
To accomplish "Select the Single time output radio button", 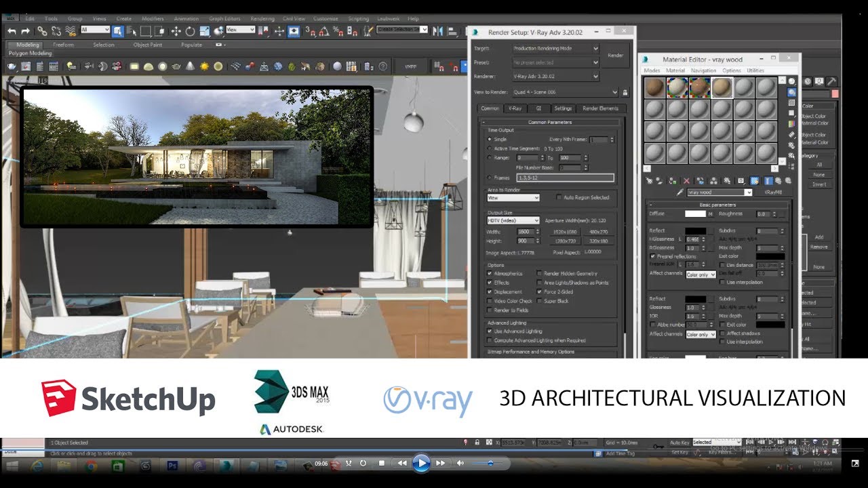I will pos(490,139).
